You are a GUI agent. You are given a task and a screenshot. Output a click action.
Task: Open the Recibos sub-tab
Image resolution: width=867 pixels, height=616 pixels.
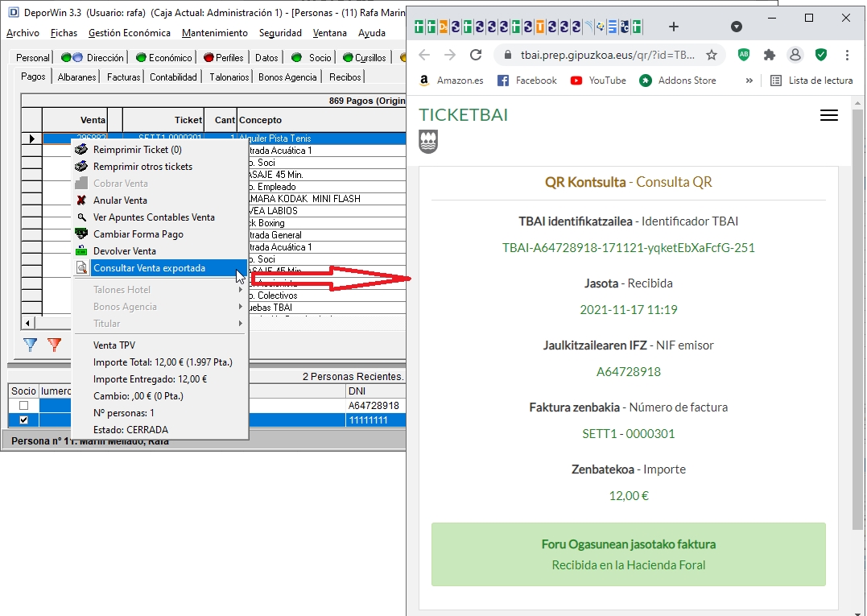pyautogui.click(x=345, y=76)
